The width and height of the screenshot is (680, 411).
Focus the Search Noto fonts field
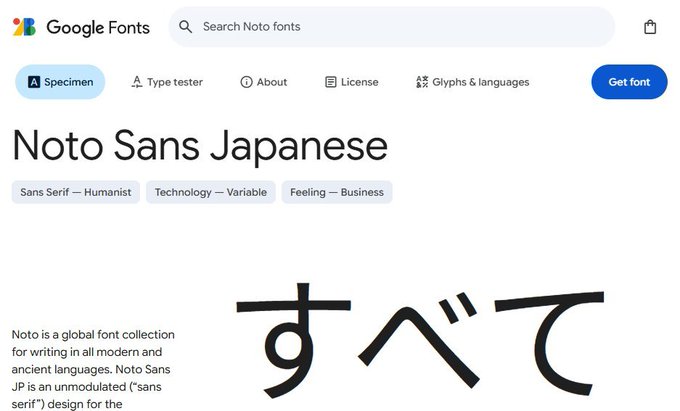click(x=392, y=27)
